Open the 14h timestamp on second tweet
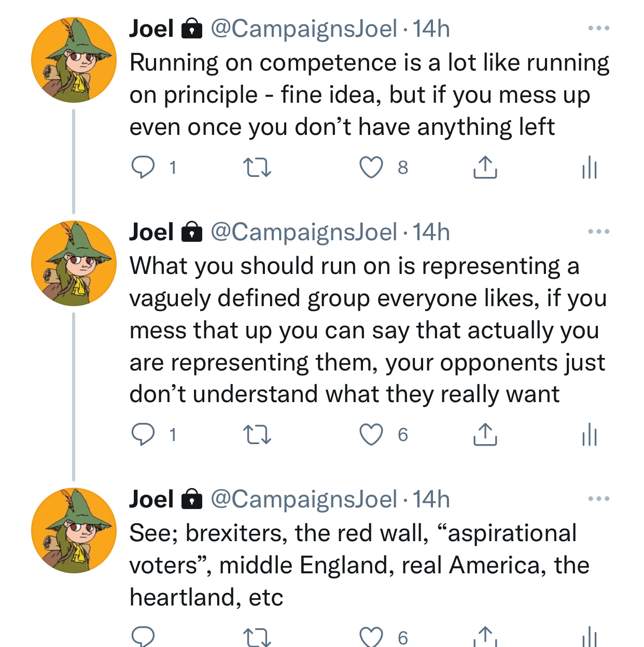 pos(431,232)
